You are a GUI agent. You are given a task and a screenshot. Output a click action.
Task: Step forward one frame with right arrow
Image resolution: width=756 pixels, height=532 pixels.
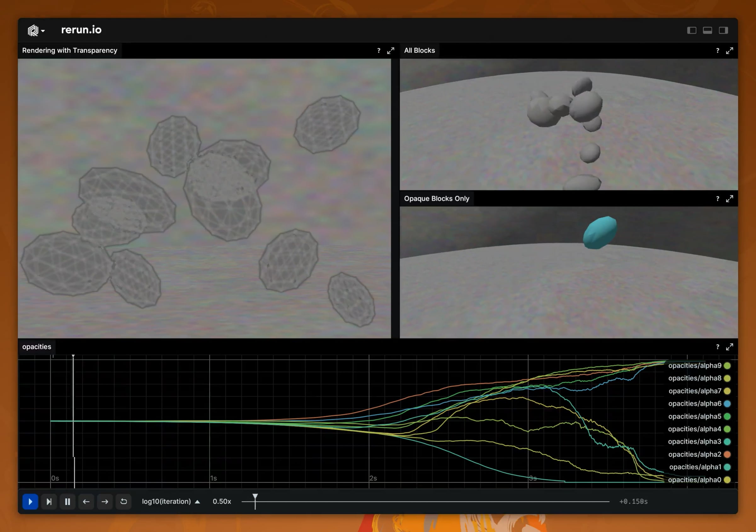tap(105, 501)
